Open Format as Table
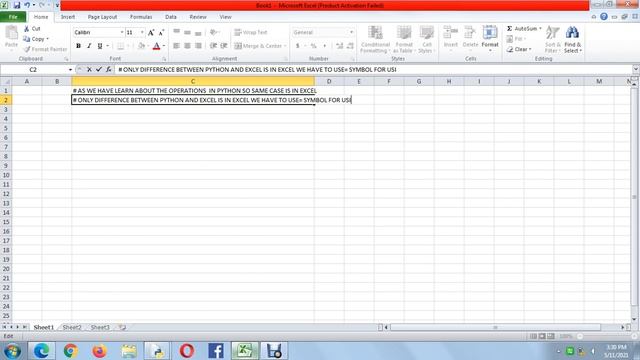This screenshot has height=360, width=640. 404,39
